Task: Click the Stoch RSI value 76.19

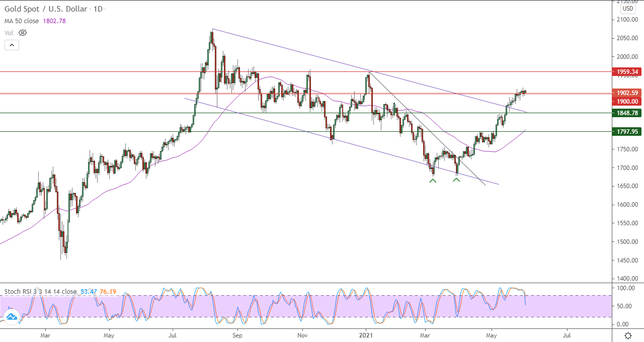Action: point(108,291)
